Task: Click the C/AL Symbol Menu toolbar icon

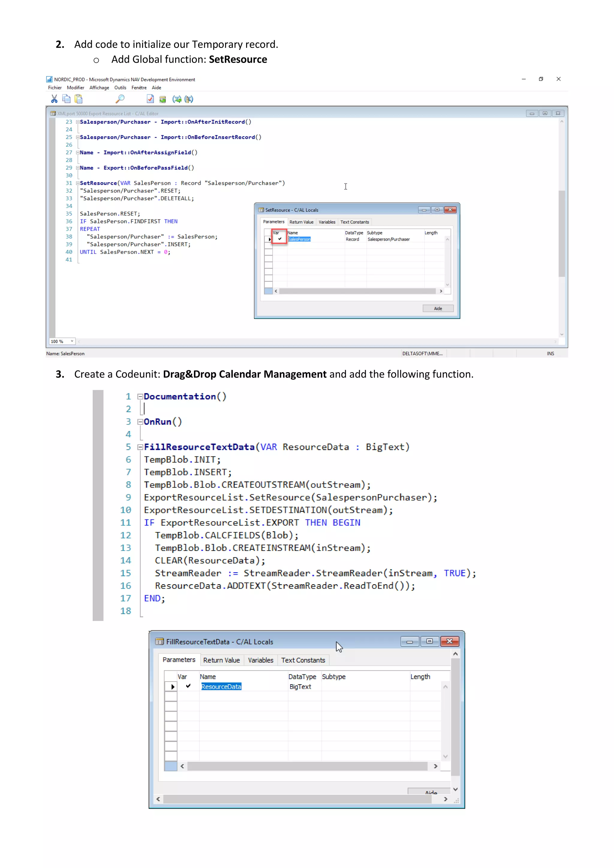Action: point(177,99)
